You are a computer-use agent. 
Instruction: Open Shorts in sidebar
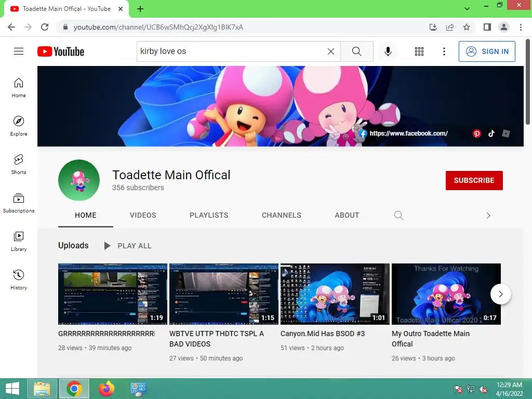coord(19,164)
